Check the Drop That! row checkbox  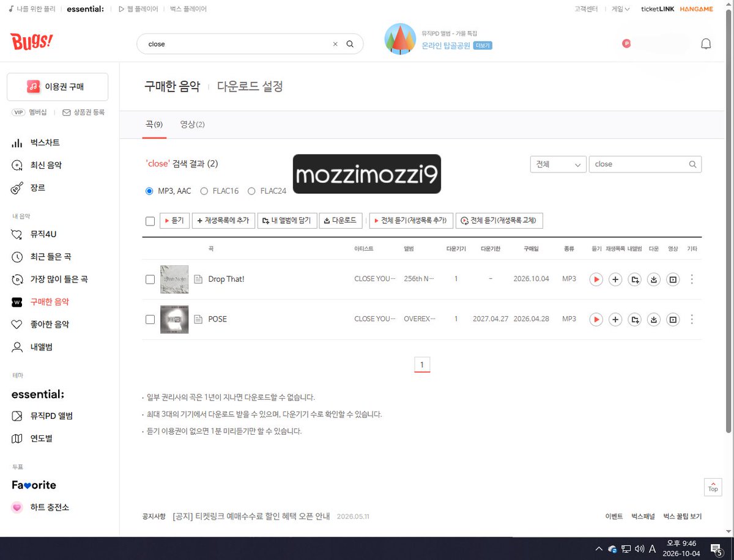coord(150,279)
